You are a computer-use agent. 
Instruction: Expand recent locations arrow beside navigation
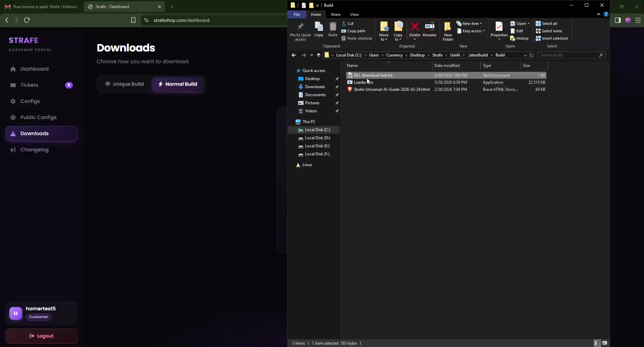click(312, 55)
